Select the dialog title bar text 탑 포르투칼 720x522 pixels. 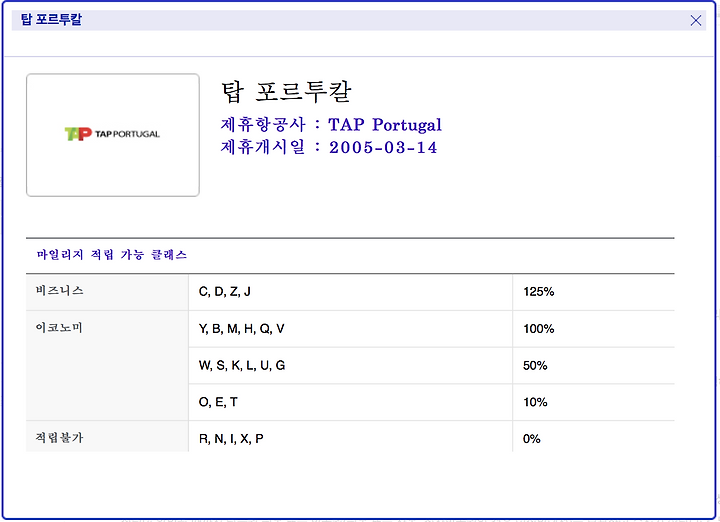[x=51, y=20]
